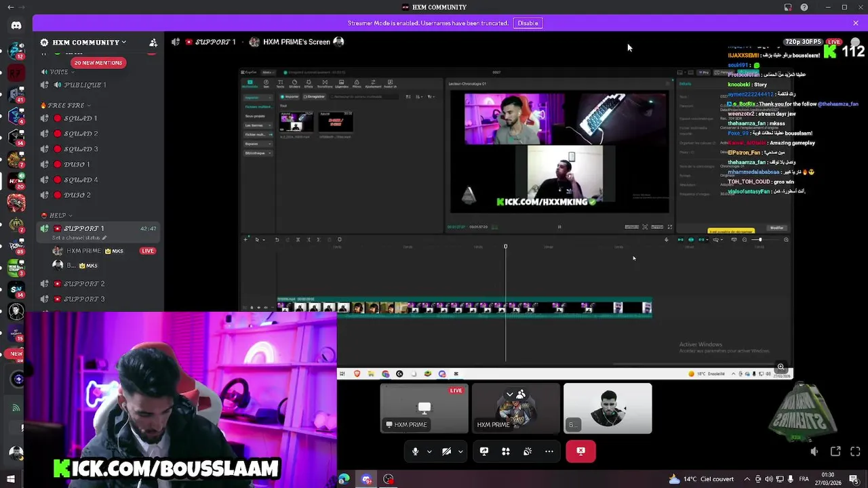Open Discord in Windows taskbar
Viewport: 868px width, 488px height.
tap(366, 479)
